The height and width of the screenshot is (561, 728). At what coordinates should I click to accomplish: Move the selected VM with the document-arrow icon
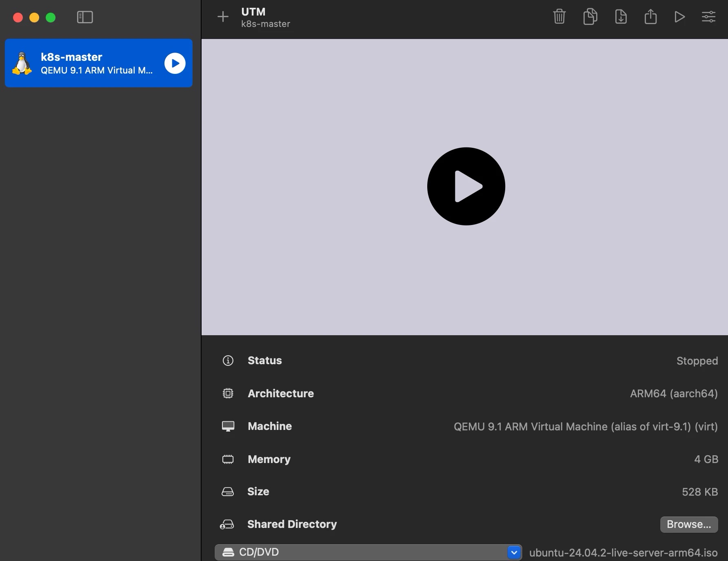click(621, 17)
